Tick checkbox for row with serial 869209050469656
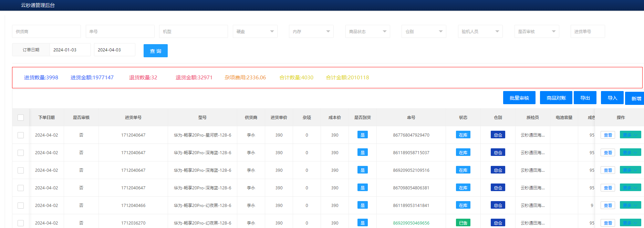Screen dimensions: 644x228 click(x=21, y=223)
